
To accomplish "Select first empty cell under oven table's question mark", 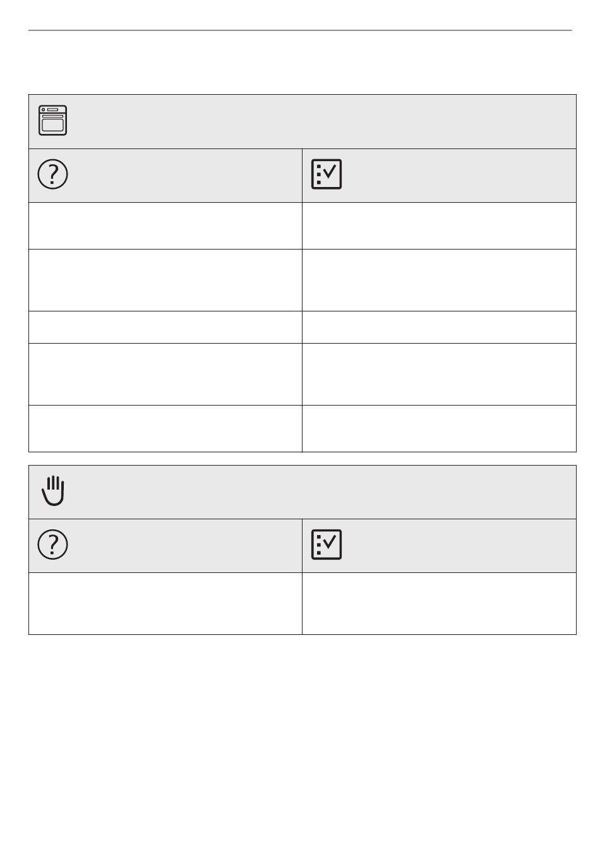I will pos(165,226).
